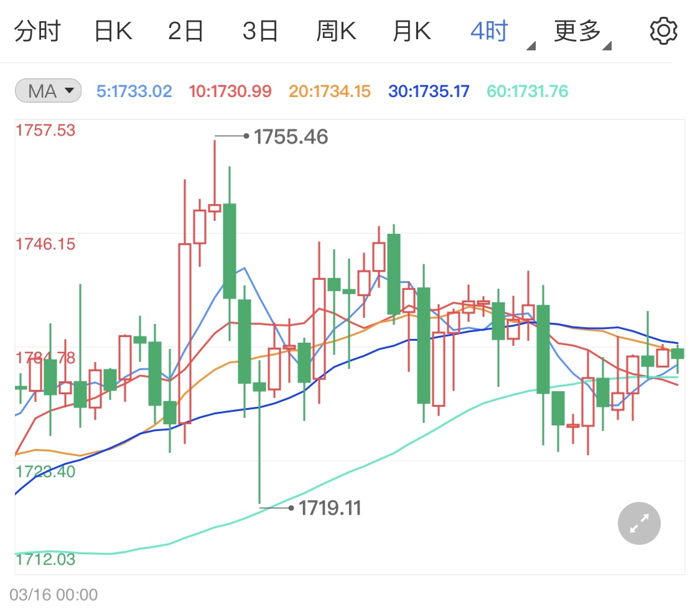Select the 3日 tab
The image size is (700, 612).
click(x=260, y=31)
